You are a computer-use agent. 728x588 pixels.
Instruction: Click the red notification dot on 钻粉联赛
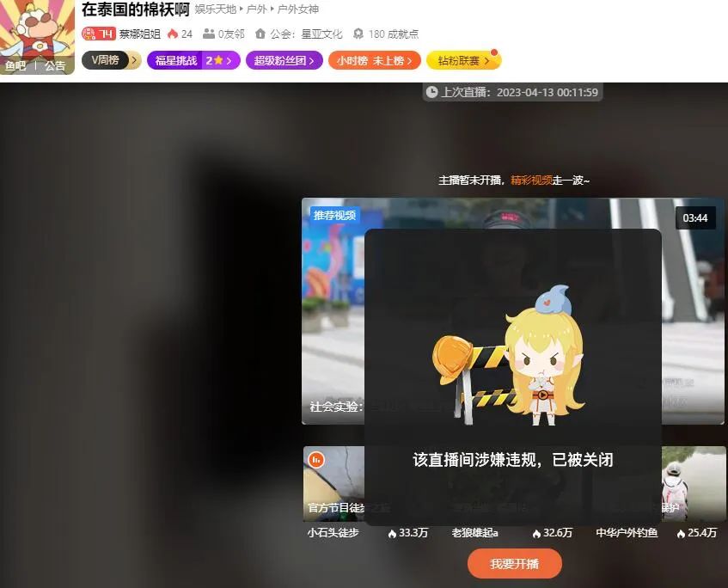click(494, 52)
